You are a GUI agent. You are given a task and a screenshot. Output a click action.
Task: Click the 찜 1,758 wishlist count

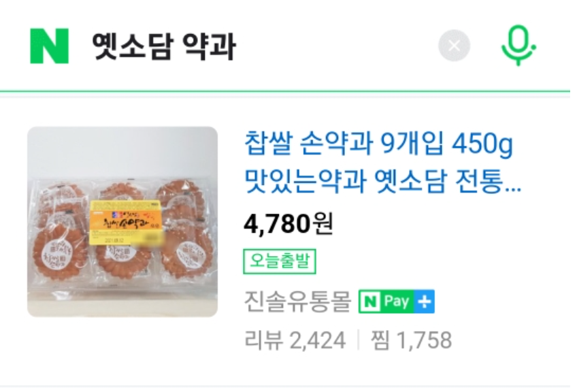[x=411, y=340]
